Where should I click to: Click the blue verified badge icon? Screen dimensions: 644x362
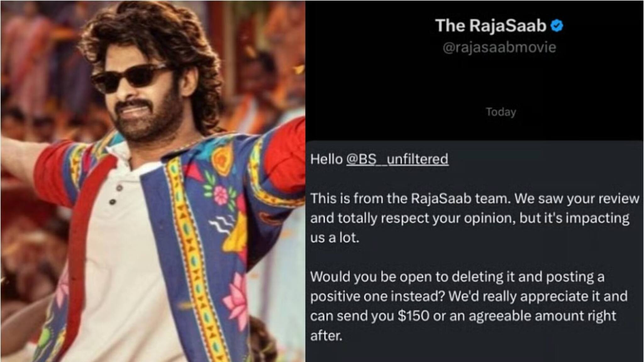coord(557,26)
